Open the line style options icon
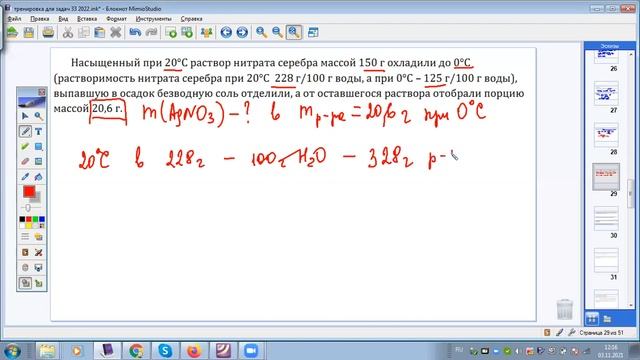640x360 pixels. [25, 237]
